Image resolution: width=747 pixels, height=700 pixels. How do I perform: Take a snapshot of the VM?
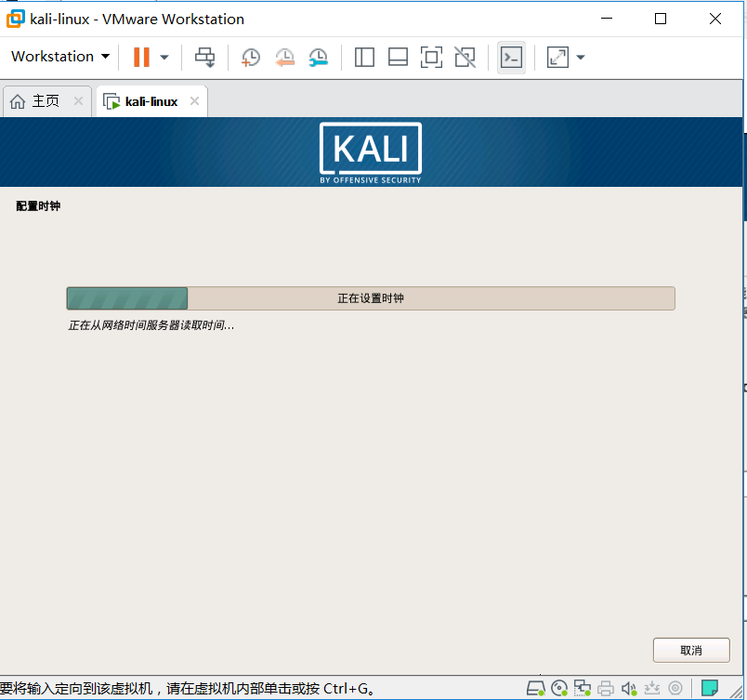pos(251,58)
